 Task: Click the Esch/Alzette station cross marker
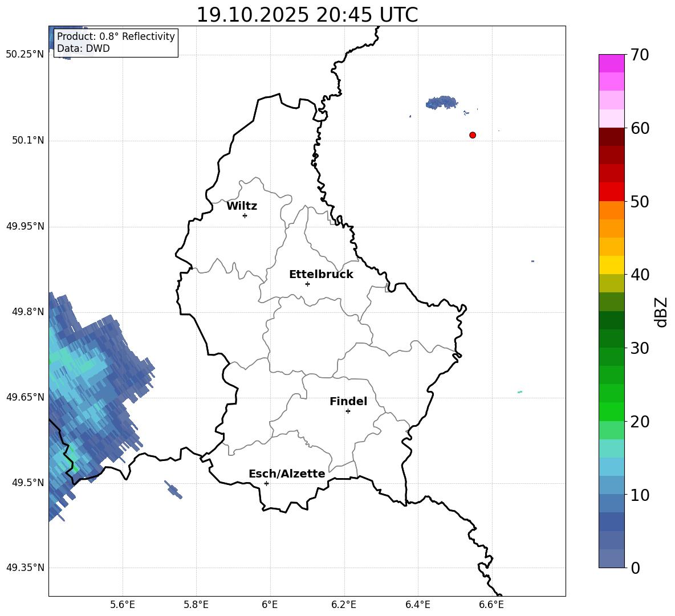point(266,483)
